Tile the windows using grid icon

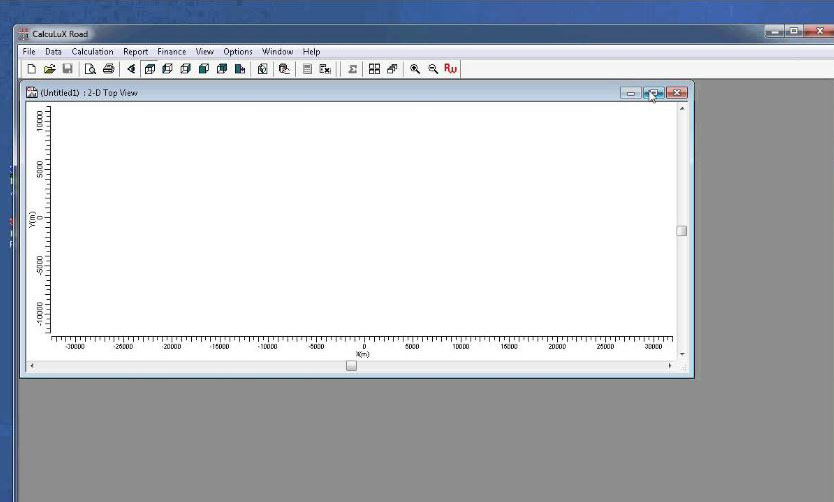pyautogui.click(x=374, y=69)
